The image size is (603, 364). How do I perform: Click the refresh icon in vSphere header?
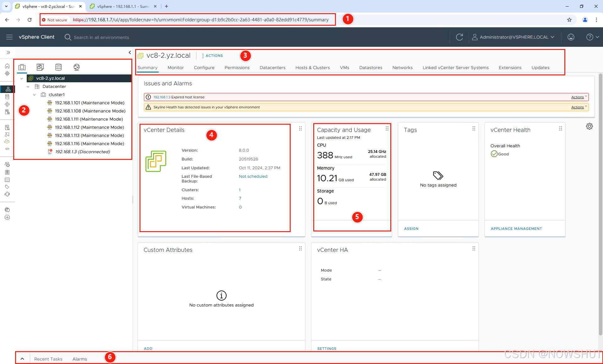[x=459, y=37]
